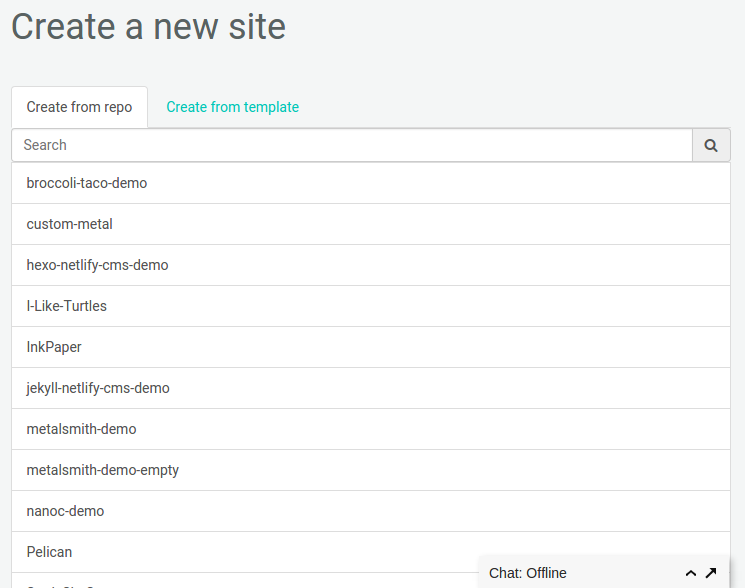Click the Chat: Offline label

coord(528,573)
